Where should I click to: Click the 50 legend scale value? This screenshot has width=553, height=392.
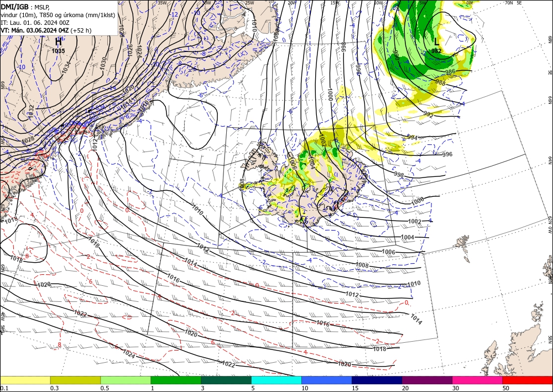[x=506, y=388]
